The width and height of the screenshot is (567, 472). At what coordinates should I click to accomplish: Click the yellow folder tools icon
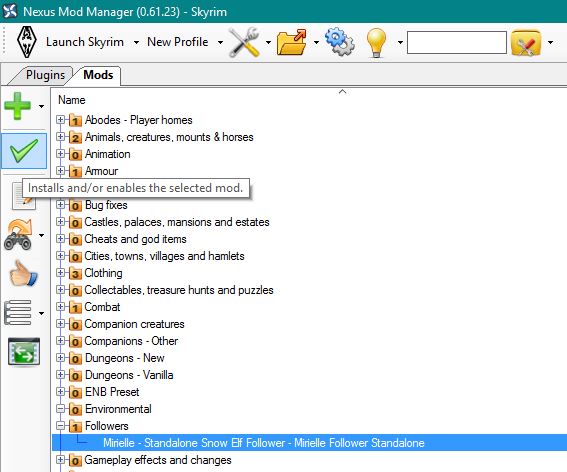[x=526, y=43]
